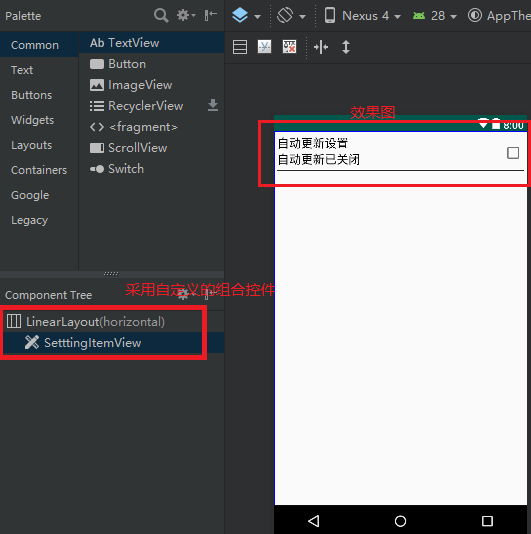Select Switch in the palette list
The image size is (531, 534).
click(x=152, y=169)
